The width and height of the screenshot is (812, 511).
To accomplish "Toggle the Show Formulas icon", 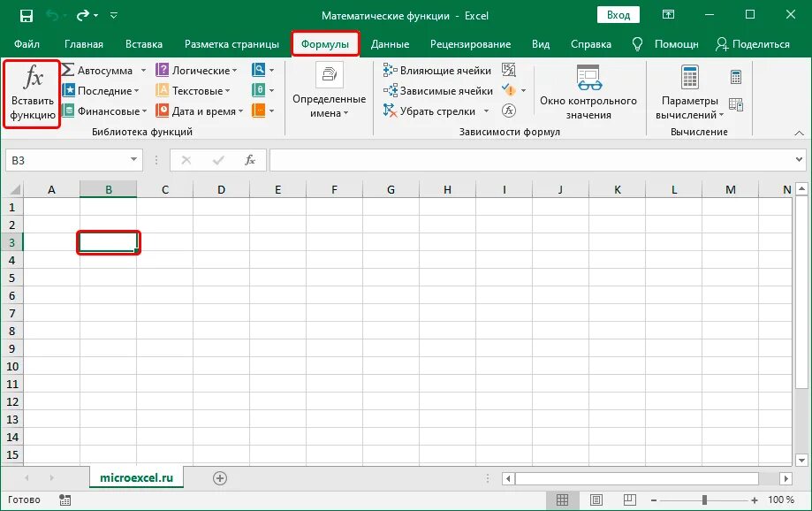I will (509, 70).
